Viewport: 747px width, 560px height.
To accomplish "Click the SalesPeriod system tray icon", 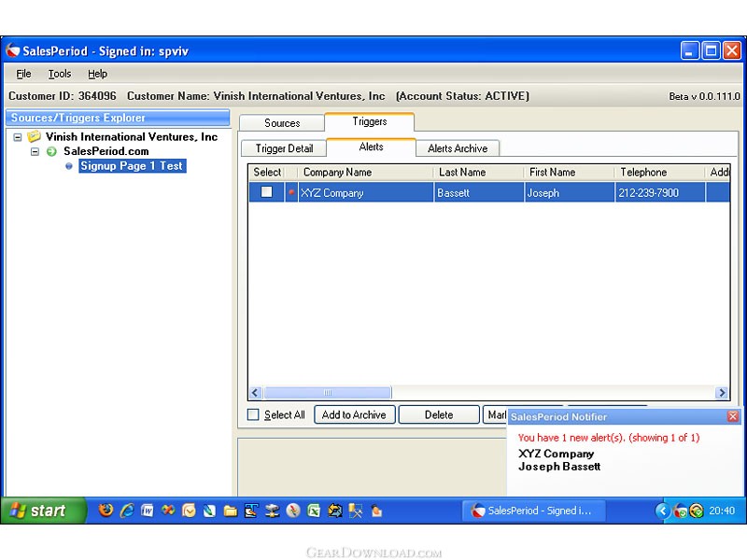I will click(681, 511).
